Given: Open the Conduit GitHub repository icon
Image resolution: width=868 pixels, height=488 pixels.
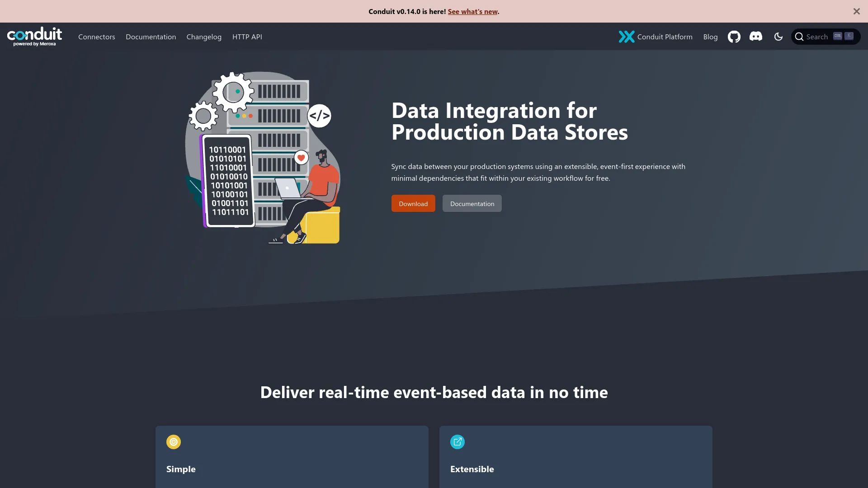Looking at the screenshot, I should pyautogui.click(x=734, y=37).
